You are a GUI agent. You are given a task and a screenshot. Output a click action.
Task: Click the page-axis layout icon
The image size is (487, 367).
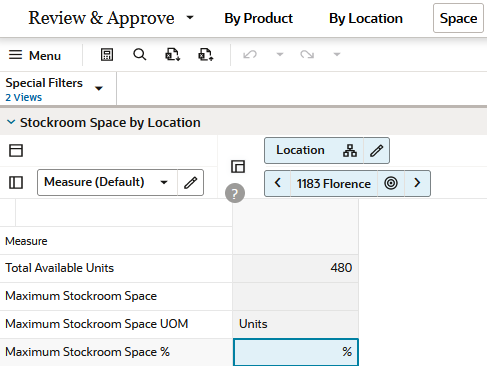tap(16, 150)
